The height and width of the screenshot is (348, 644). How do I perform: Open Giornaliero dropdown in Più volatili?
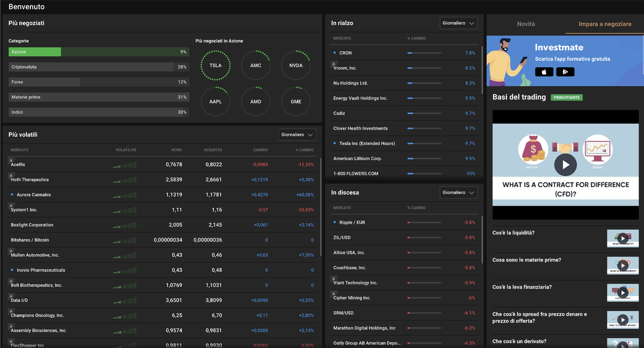297,135
